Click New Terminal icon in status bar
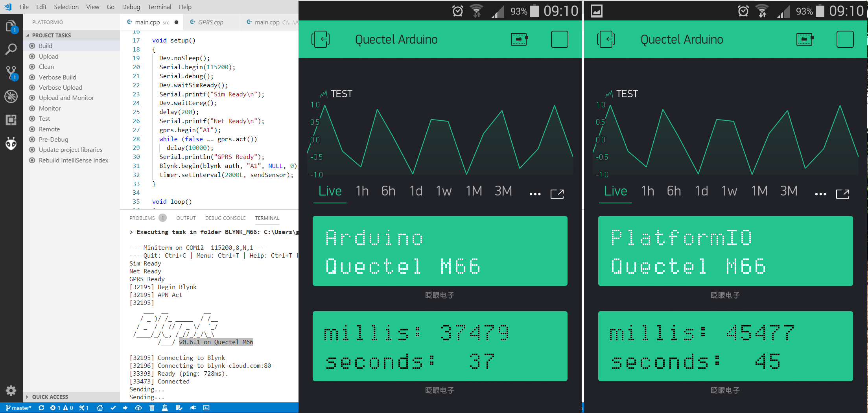Screen dimensions: 868x413 (206, 408)
